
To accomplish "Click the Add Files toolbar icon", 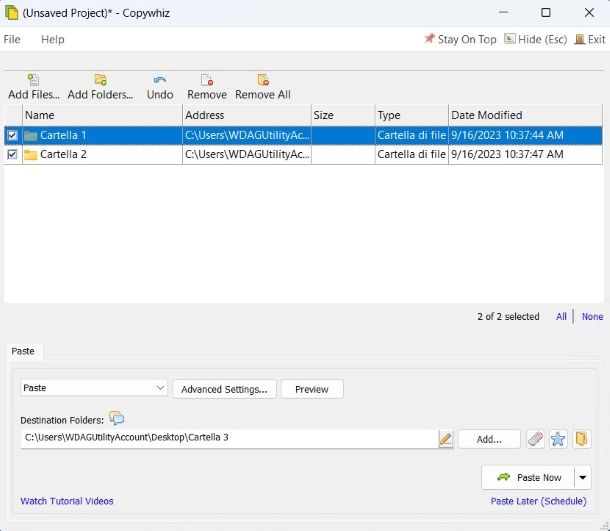I will [x=33, y=80].
